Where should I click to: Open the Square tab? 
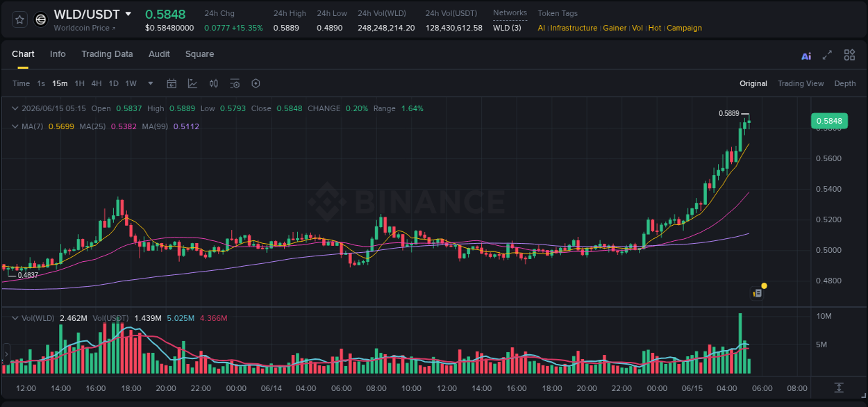point(199,54)
